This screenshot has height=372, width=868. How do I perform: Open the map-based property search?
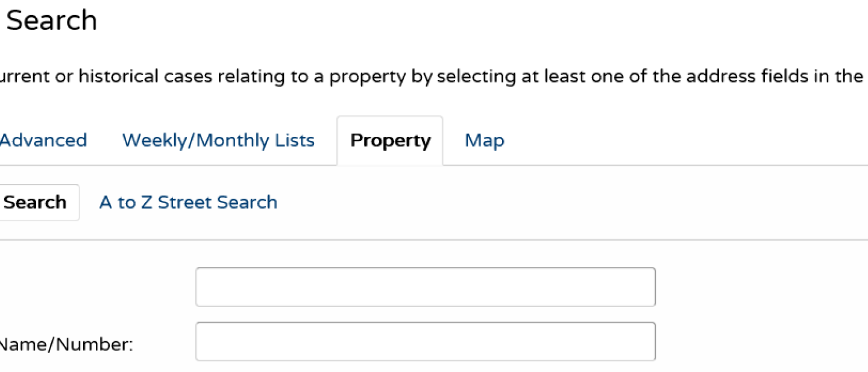click(484, 140)
